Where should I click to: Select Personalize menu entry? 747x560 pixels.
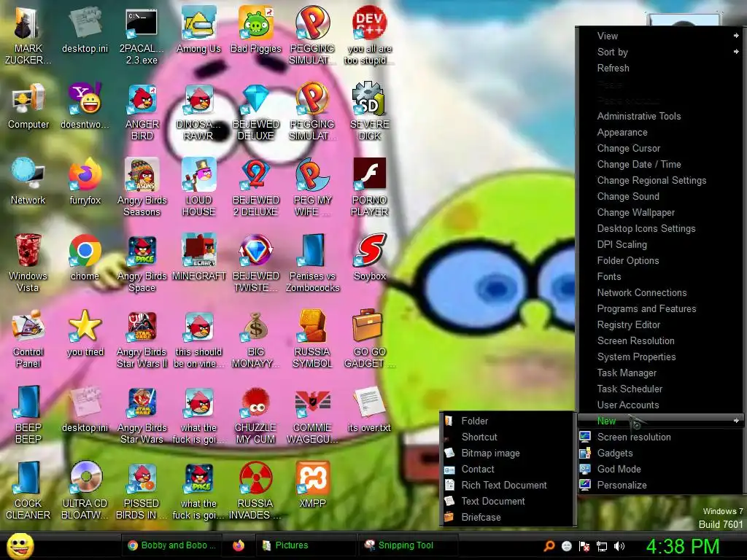click(x=659, y=485)
